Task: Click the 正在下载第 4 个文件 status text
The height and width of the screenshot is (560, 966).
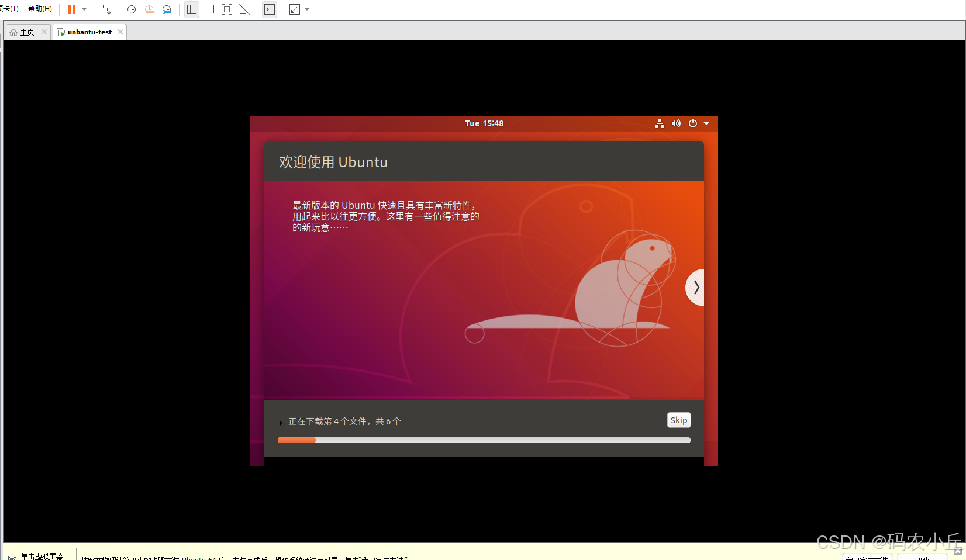Action: point(344,421)
